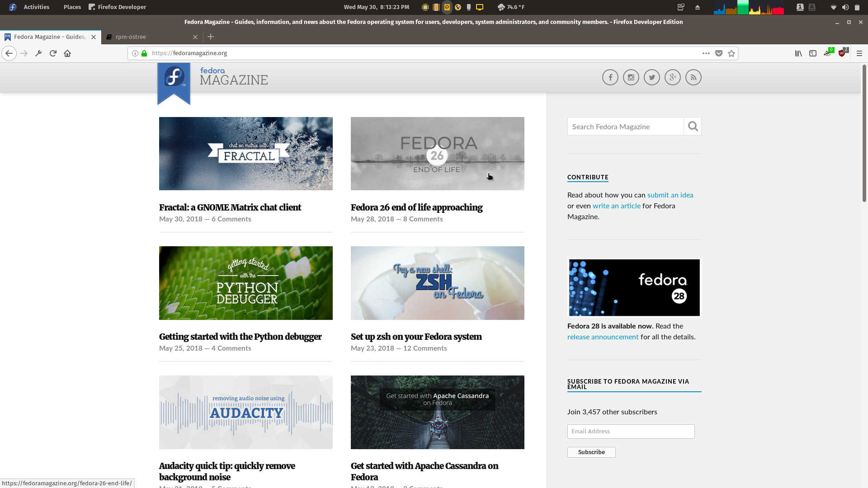Toggle the sidebar view icon

[x=813, y=53]
